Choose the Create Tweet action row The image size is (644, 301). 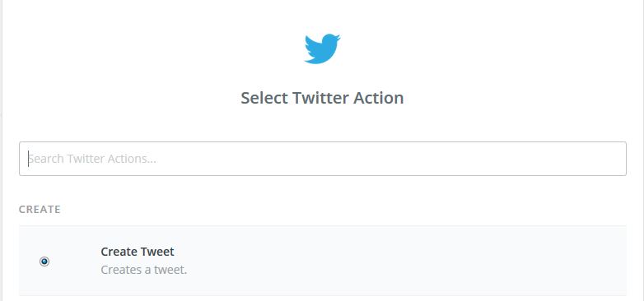pos(322,261)
